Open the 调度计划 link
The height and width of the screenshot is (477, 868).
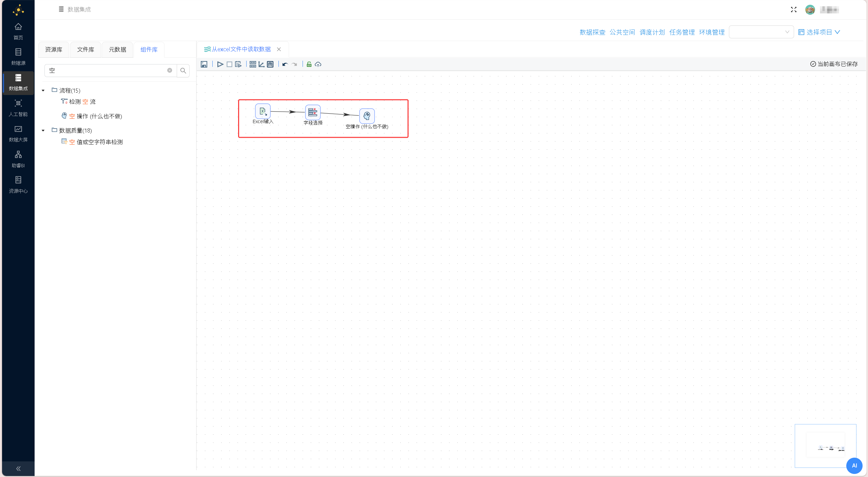coord(652,32)
